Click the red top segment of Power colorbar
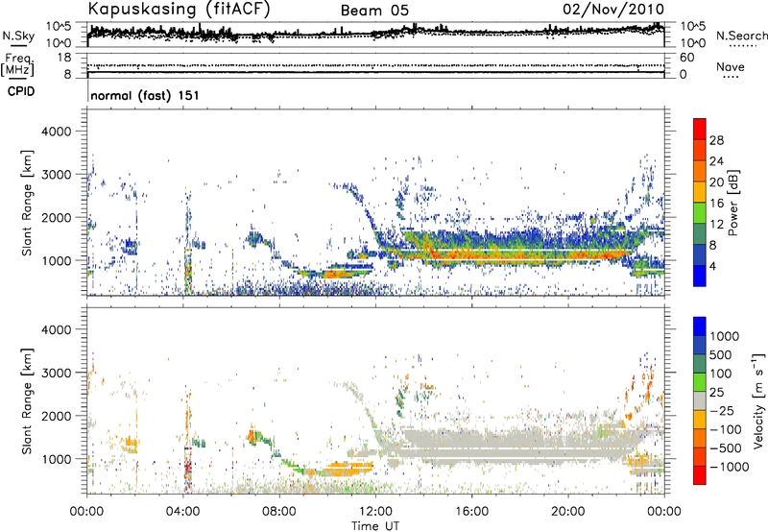 [x=700, y=129]
